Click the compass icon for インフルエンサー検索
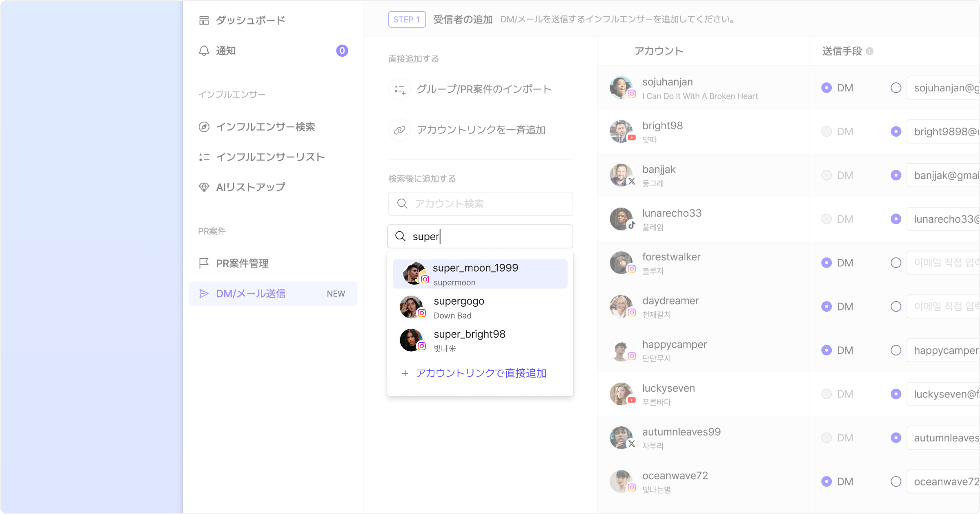The height and width of the screenshot is (514, 980). click(204, 127)
